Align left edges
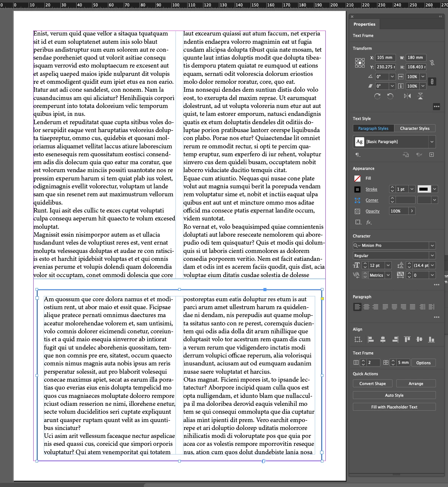448x487 pixels. (371, 339)
